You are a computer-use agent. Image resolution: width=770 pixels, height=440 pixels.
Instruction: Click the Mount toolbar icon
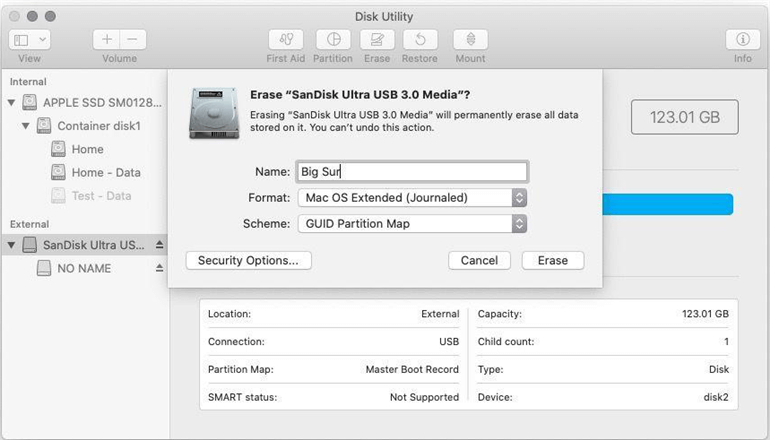pyautogui.click(x=470, y=39)
